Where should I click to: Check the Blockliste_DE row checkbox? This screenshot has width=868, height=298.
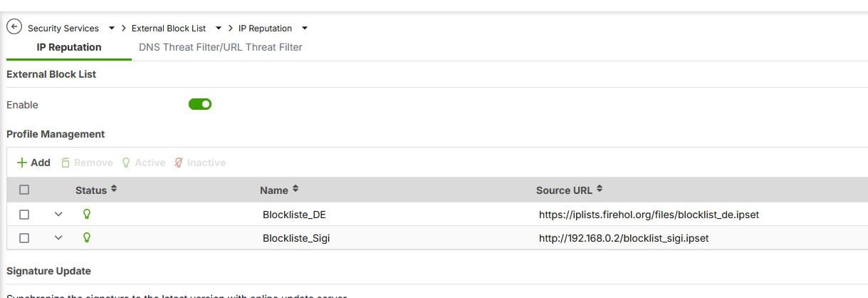pyautogui.click(x=24, y=214)
